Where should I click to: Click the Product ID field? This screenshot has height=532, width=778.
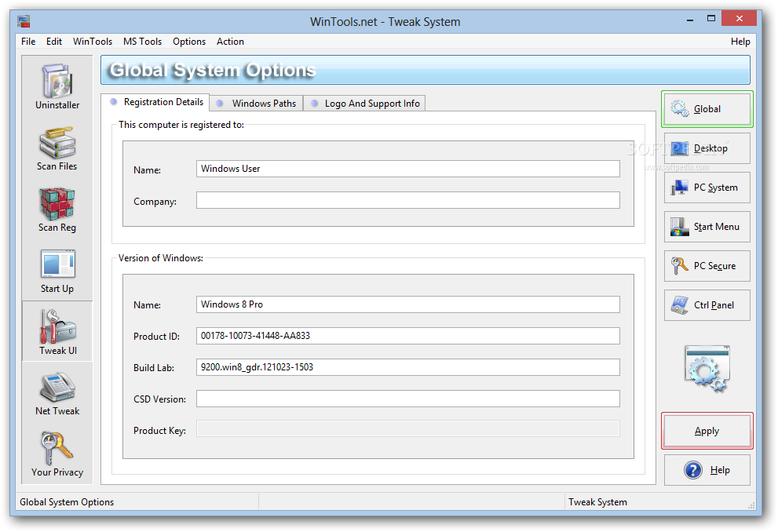click(x=408, y=336)
